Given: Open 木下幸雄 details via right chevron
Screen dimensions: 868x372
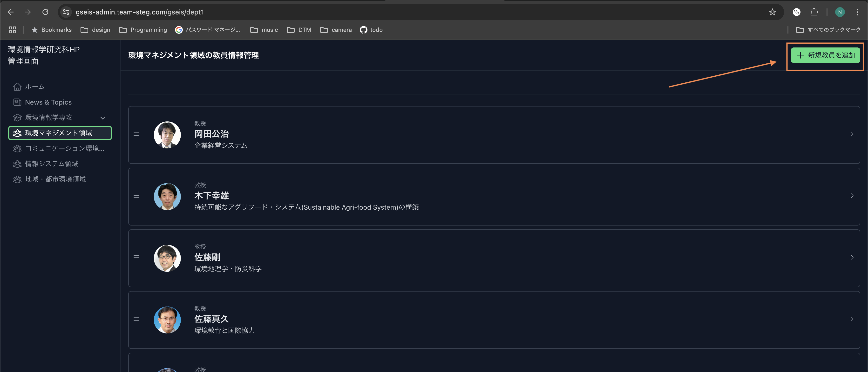Looking at the screenshot, I should tap(852, 196).
